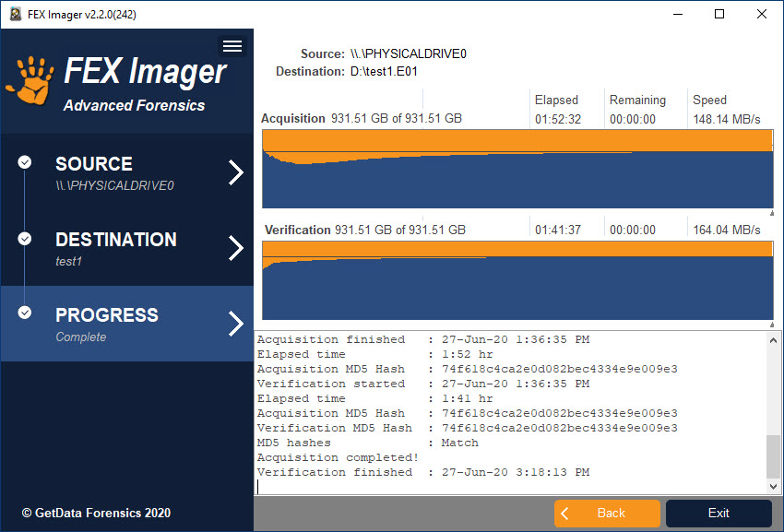Click the Verification graph resize corner grip
The width and height of the screenshot is (784, 532).
771,325
